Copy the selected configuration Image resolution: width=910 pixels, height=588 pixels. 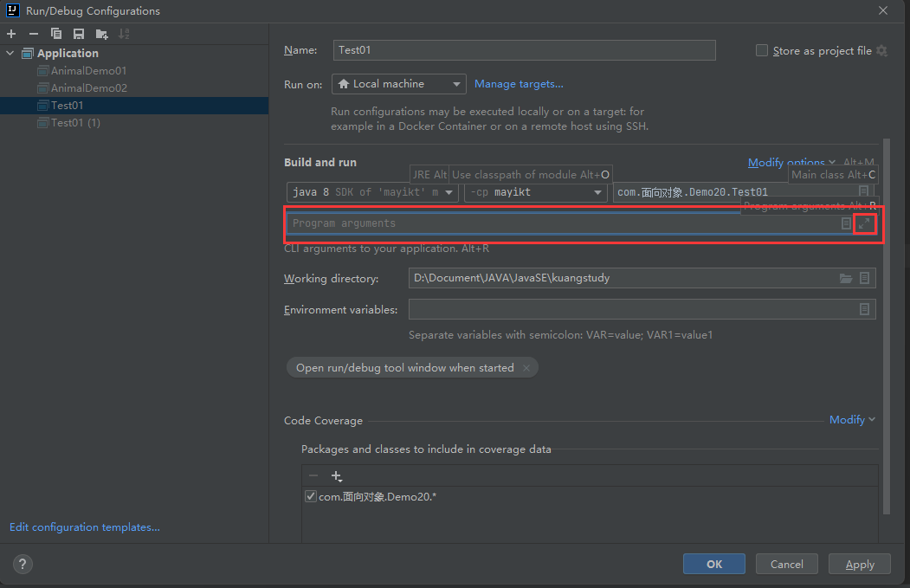(x=55, y=35)
